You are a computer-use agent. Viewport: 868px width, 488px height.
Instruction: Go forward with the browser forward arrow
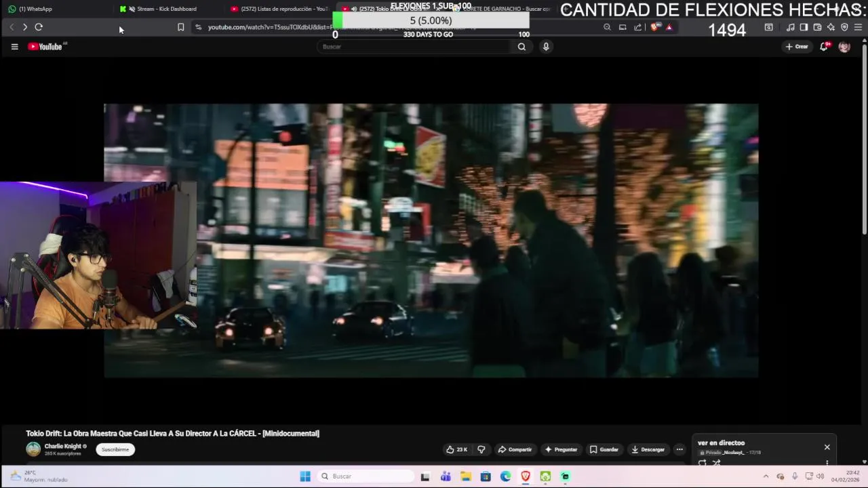(x=24, y=27)
